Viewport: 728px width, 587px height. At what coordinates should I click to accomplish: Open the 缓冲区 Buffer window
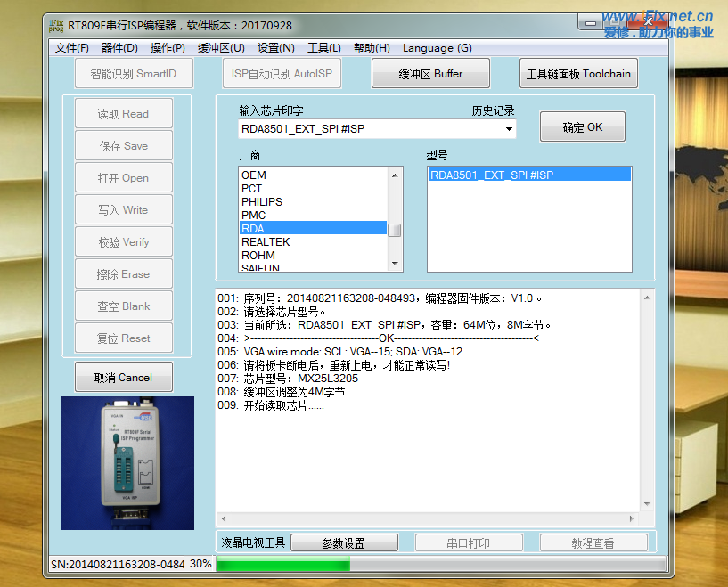[429, 74]
